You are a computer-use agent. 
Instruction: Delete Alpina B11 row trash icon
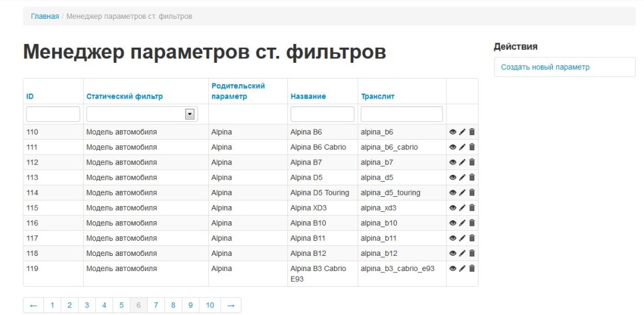[472, 238]
